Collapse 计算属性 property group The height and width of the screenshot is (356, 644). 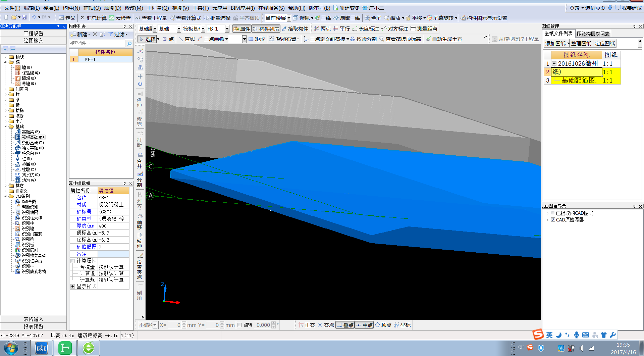coord(72,261)
